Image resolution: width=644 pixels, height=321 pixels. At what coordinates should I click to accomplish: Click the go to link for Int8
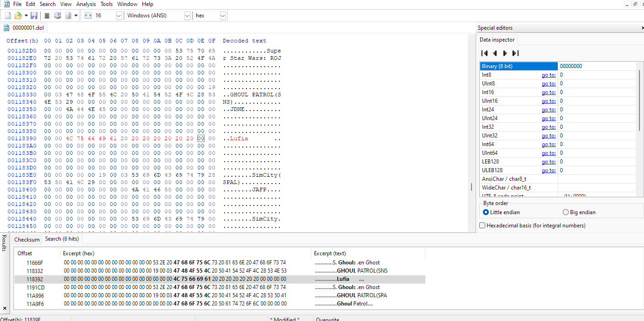coord(549,75)
